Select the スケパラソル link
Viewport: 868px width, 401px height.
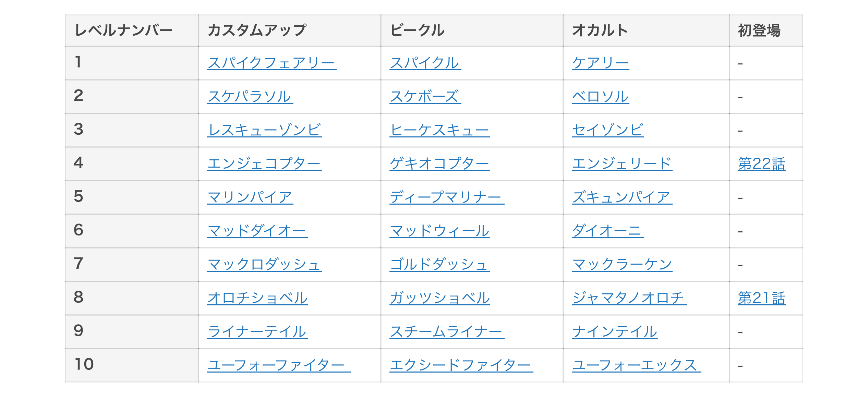pyautogui.click(x=250, y=97)
